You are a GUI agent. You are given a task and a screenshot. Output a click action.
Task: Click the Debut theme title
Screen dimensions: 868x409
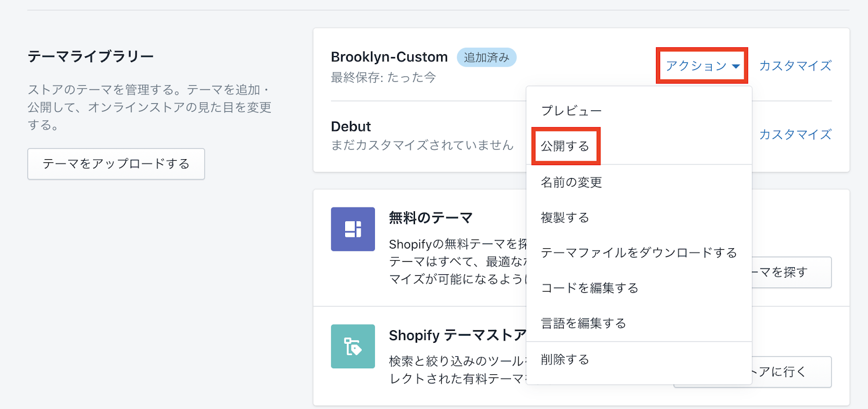(350, 127)
